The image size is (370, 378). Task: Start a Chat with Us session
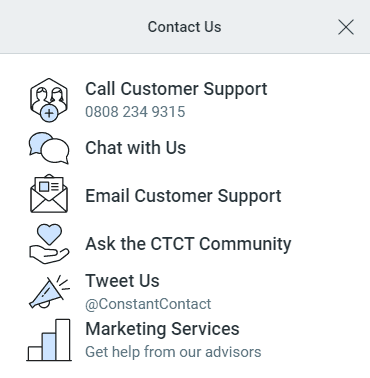click(x=135, y=148)
